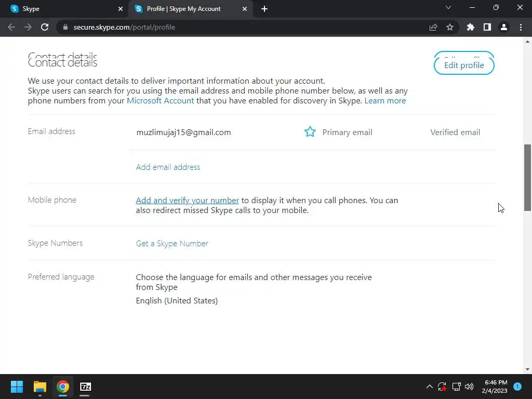Click the Email address label

[x=51, y=131]
